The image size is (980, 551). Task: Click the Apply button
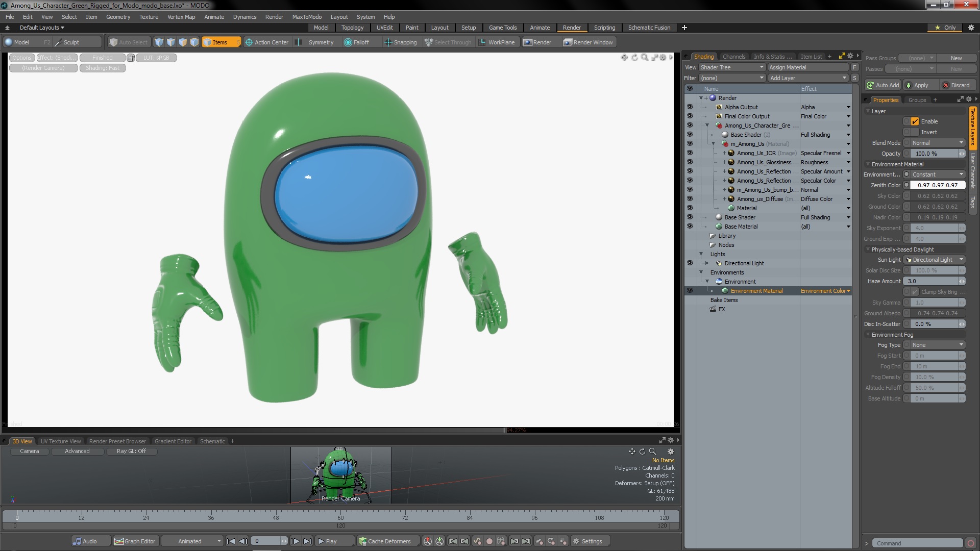pyautogui.click(x=921, y=85)
